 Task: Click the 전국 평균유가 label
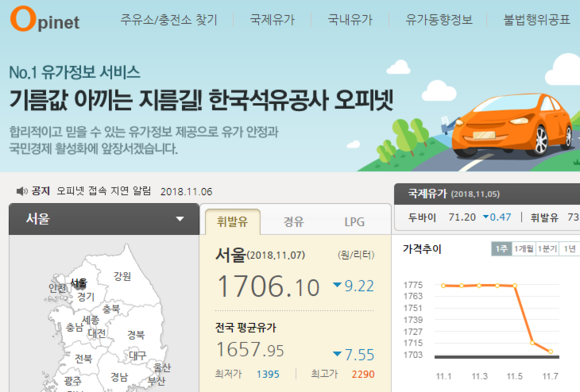coord(246,328)
